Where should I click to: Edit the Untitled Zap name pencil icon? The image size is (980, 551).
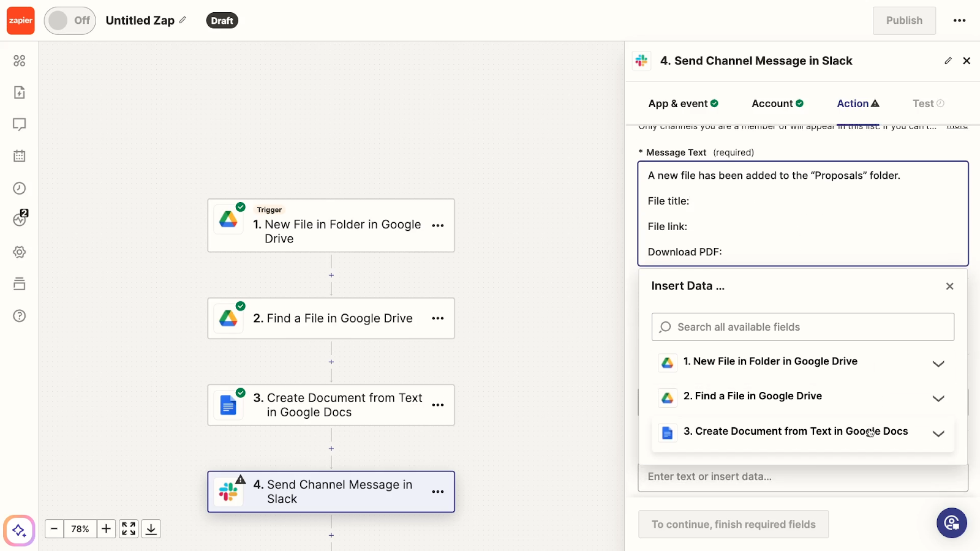tap(183, 20)
